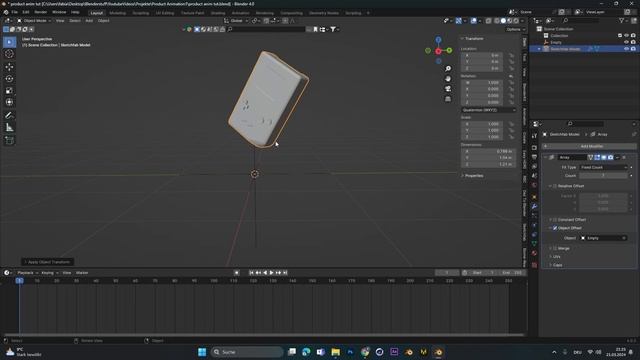Screen dimensions: 640x360
Task: Click the viewport zoom magnifier icon
Action: pyautogui.click(x=448, y=69)
